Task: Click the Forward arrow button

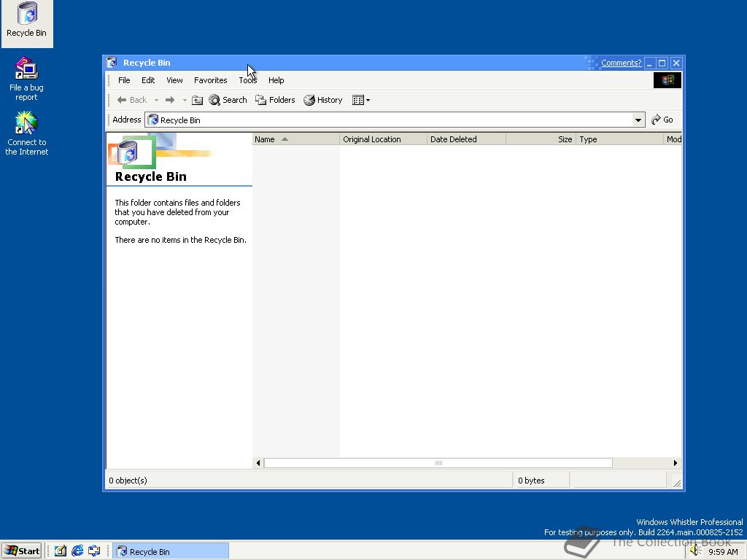Action: tap(169, 100)
